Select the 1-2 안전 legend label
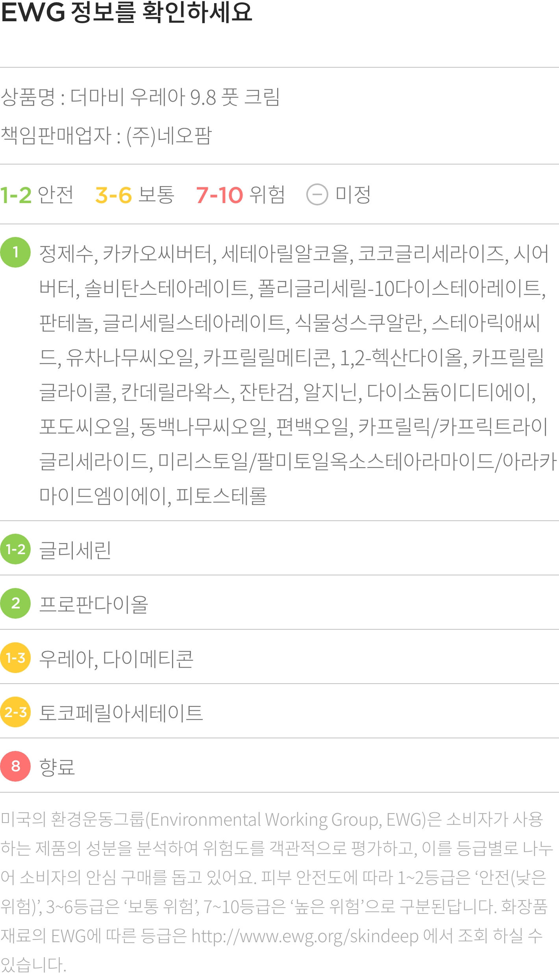The image size is (559, 980). click(37, 195)
